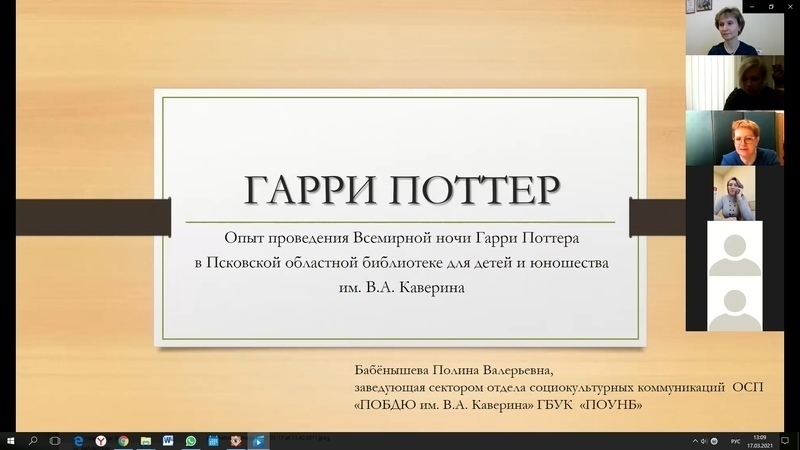Viewport: 800px width, 450px height.
Task: Click the taskbar search magnifier icon
Action: tap(33, 440)
